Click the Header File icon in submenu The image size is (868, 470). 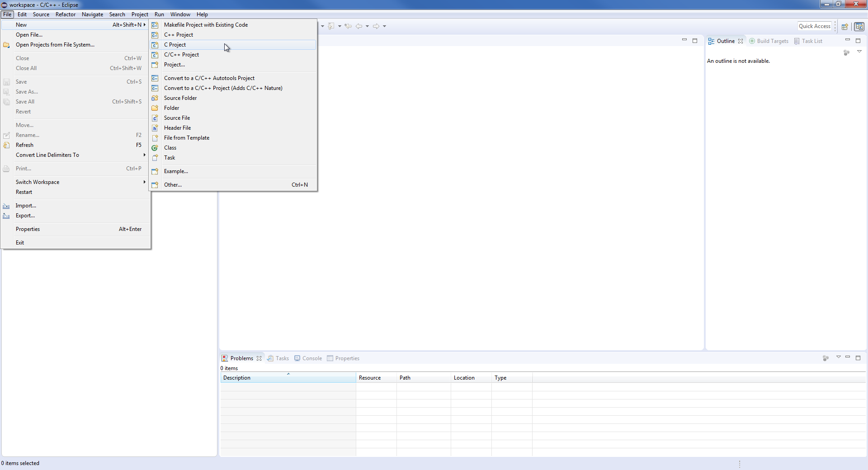(155, 128)
